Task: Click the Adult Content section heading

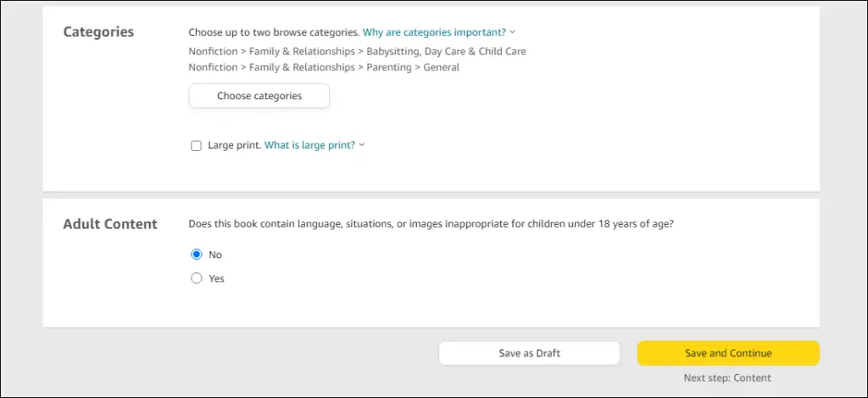Action: tap(110, 225)
